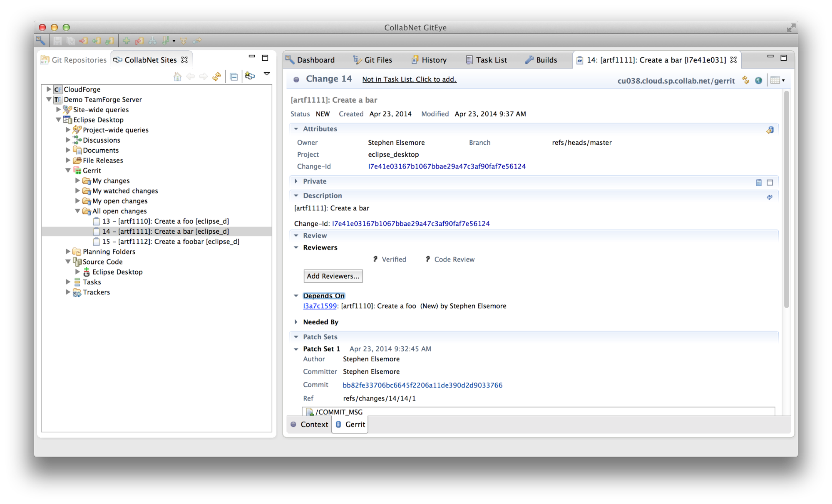Open the change in web browser via globe icon
The height and width of the screenshot is (504, 832).
tap(758, 80)
